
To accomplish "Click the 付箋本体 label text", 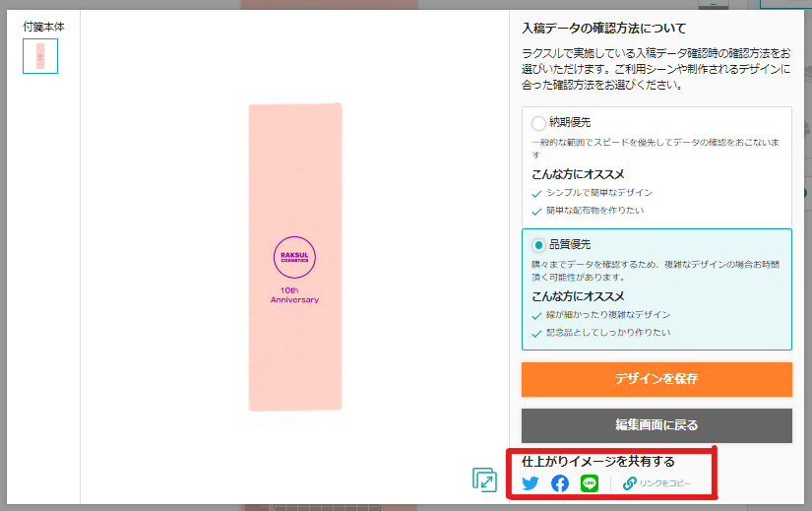I will [43, 27].
